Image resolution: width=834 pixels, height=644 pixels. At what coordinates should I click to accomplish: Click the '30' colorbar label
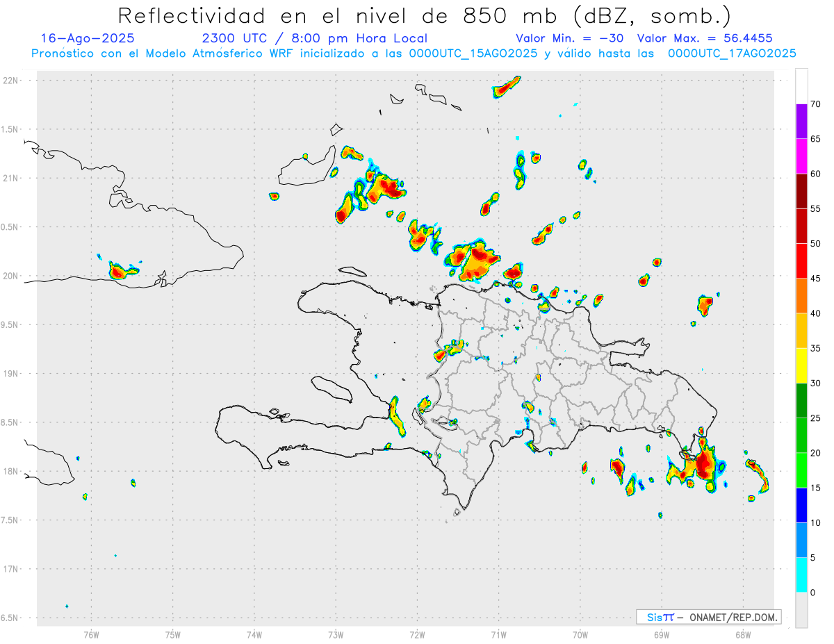coord(815,383)
